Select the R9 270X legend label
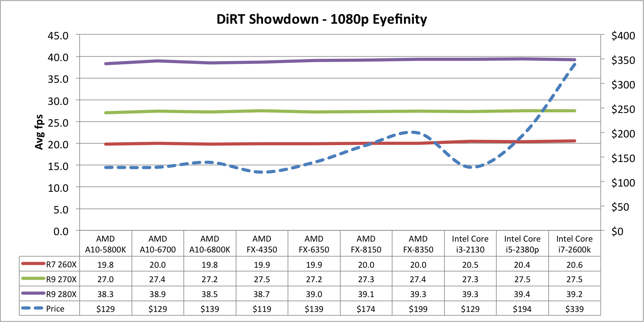Viewport: 644px width, 322px height. tap(61, 279)
